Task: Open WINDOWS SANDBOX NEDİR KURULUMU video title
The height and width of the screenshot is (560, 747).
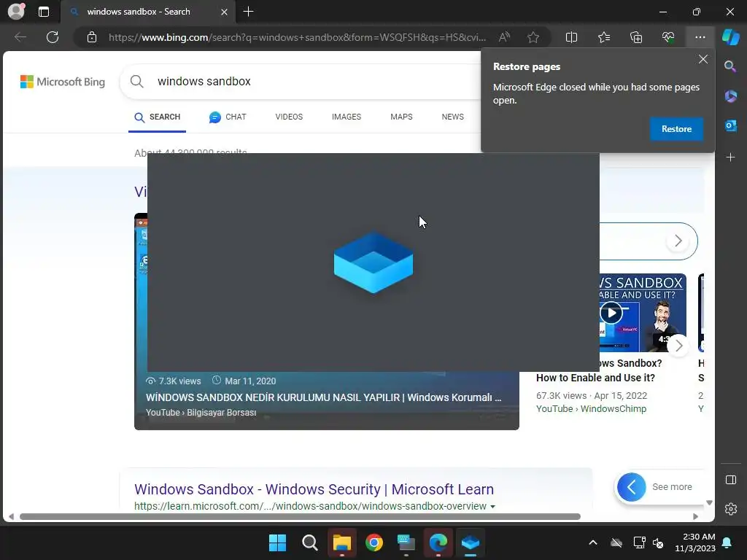Action: (323, 397)
